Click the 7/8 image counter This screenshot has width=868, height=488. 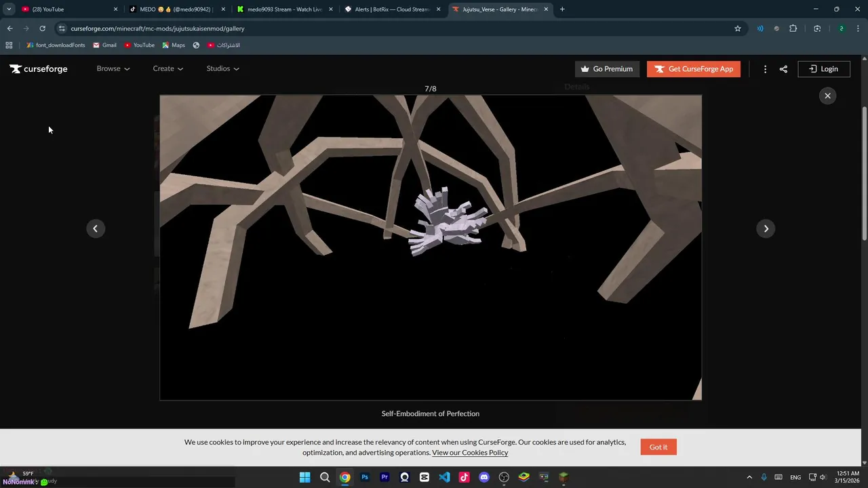(431, 89)
